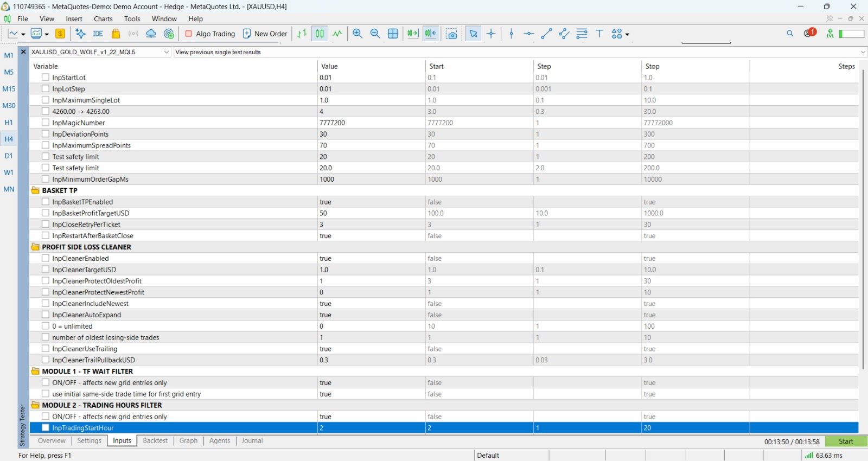
Task: Tick the InpCleanerUseTrailing checkbox
Action: [46, 349]
